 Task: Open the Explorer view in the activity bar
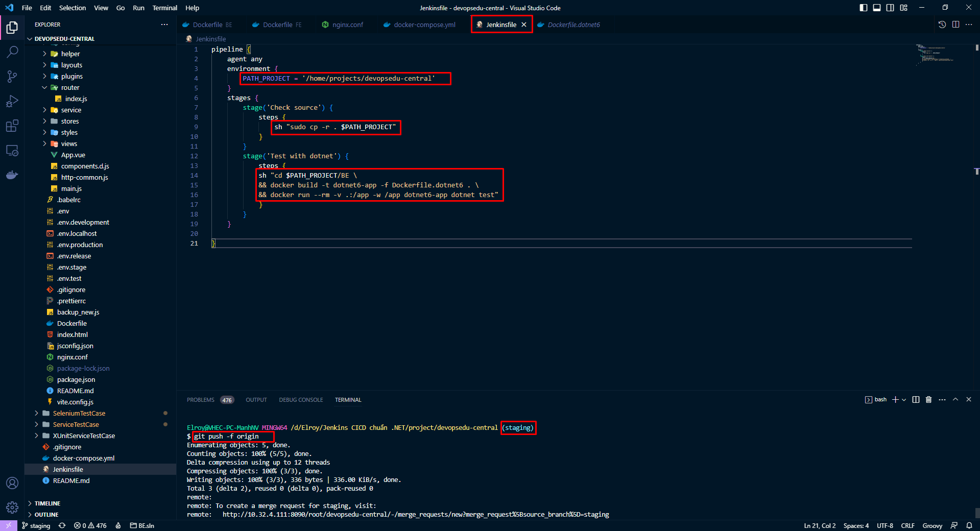point(12,27)
